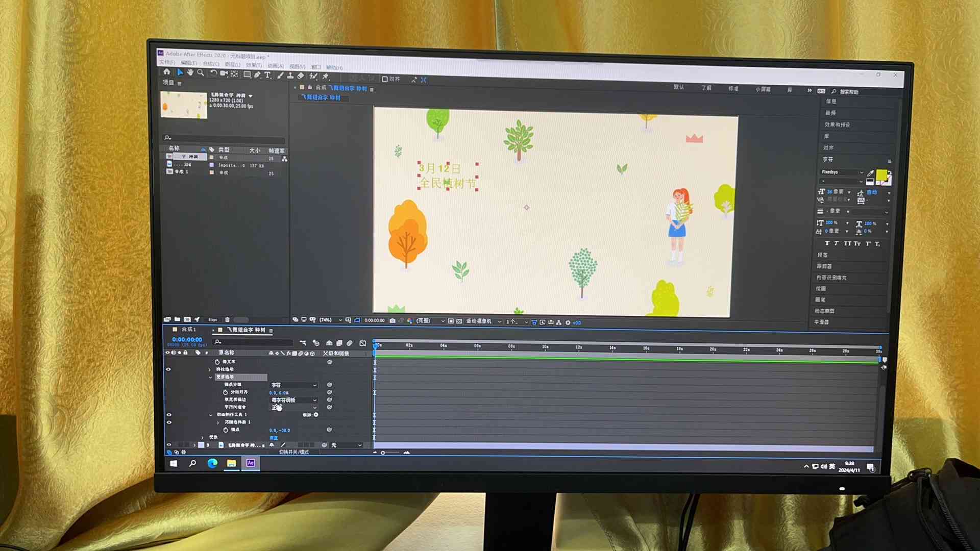
Task: Click the yellow fill color swatch
Action: coord(881,175)
